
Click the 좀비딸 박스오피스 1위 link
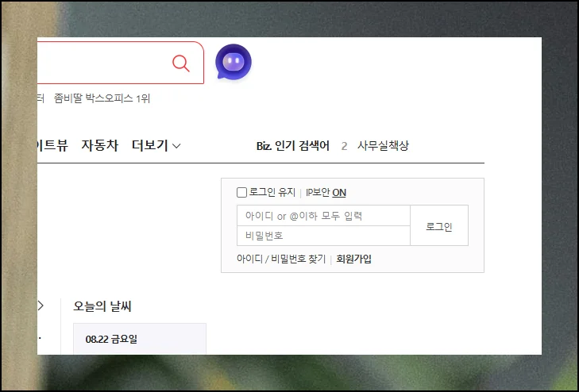point(102,98)
